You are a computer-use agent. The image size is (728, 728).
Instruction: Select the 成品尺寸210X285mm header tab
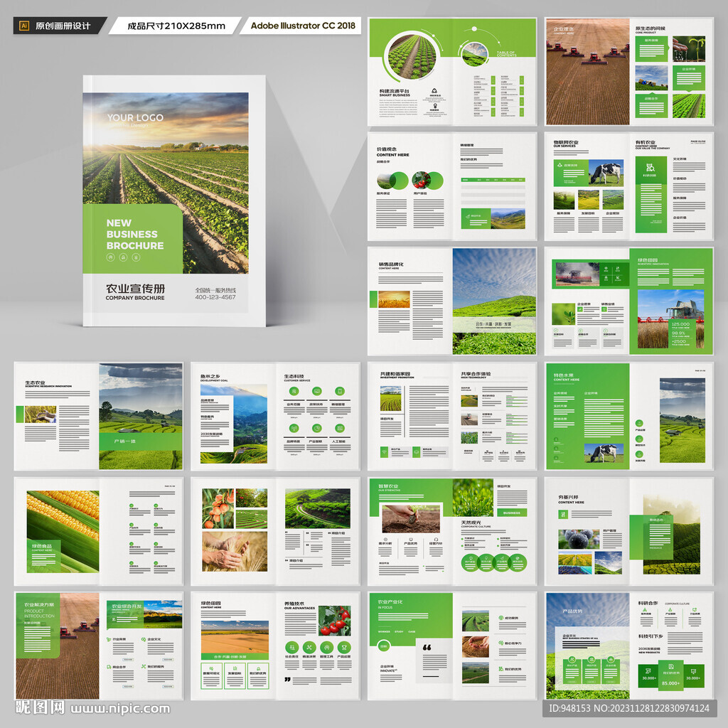point(176,26)
